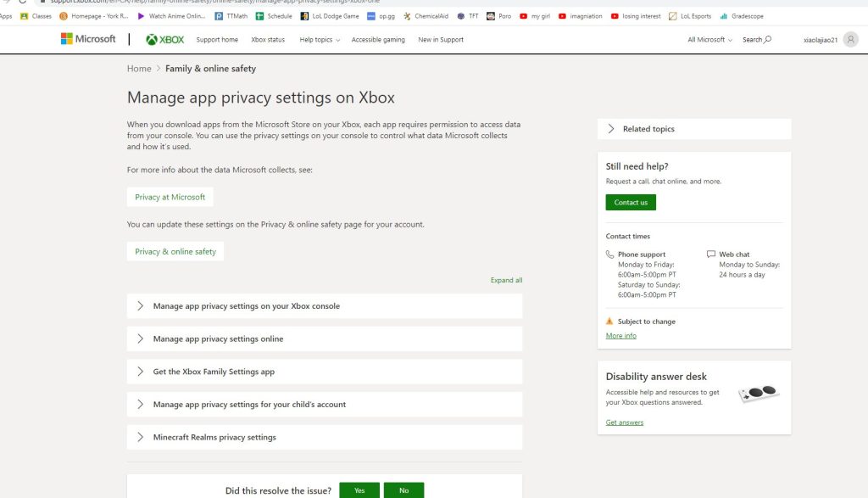868x498 pixels.
Task: Open the Get answers link
Action: (625, 422)
